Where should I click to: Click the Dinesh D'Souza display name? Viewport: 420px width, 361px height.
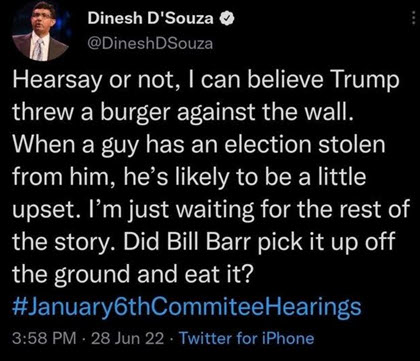pyautogui.click(x=151, y=19)
